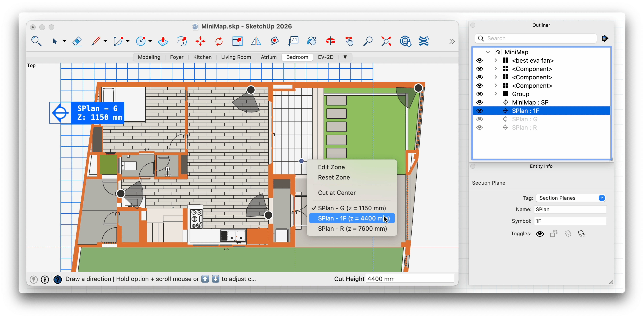This screenshot has width=644, height=318.
Task: Select the Eraser tool
Action: click(77, 41)
